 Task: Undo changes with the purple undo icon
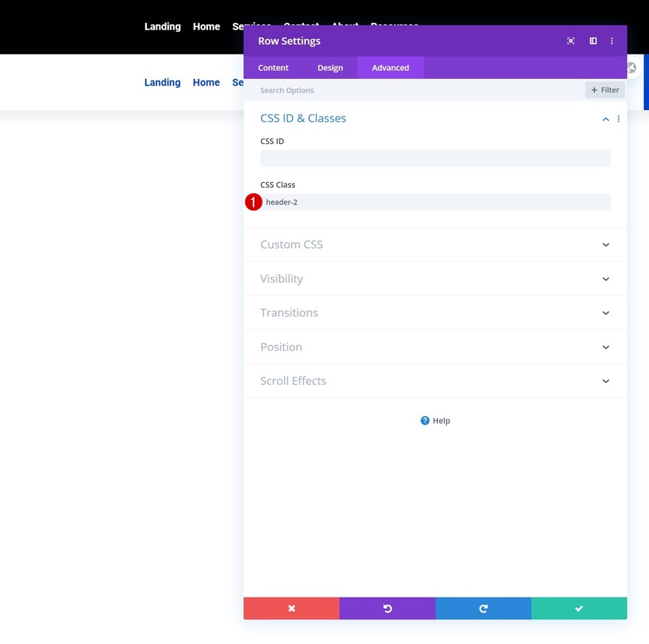point(387,608)
